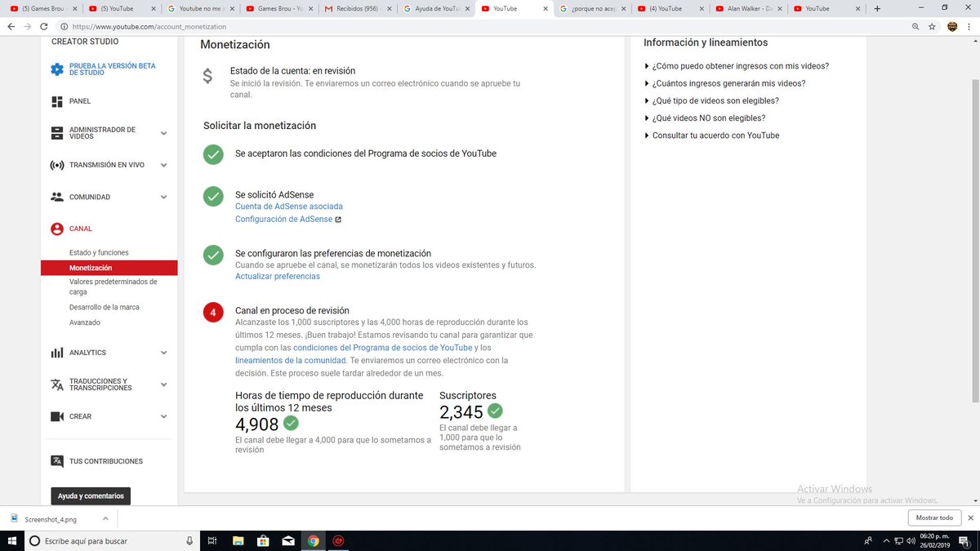Click the Canal account icon

(x=57, y=229)
